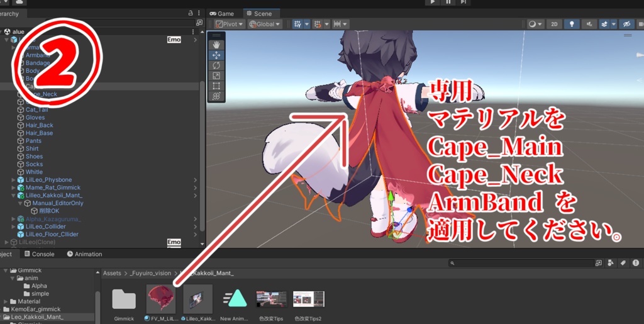Toggle scene audio mute
644x324 pixels.
(589, 25)
